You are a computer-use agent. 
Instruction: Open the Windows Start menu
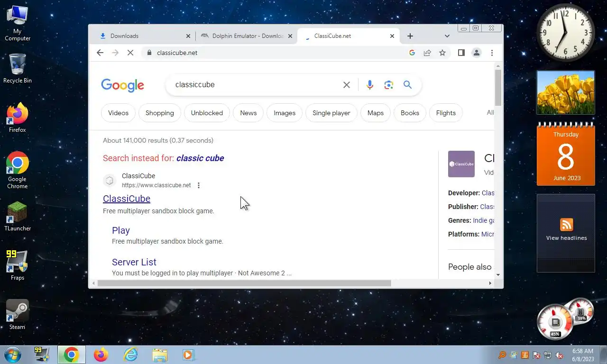click(13, 355)
